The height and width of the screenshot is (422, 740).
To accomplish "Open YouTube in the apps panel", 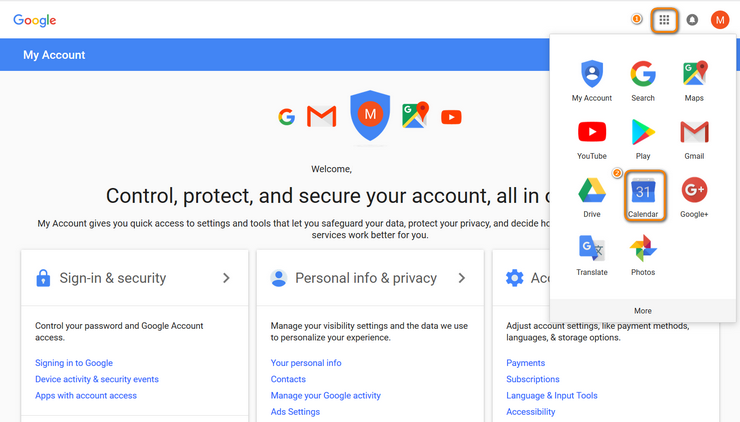I will coord(592,139).
